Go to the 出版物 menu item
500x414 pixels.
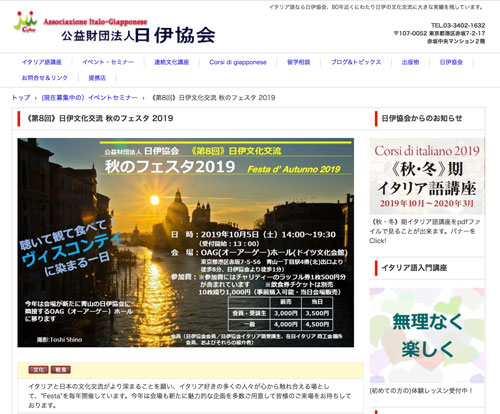tap(410, 62)
